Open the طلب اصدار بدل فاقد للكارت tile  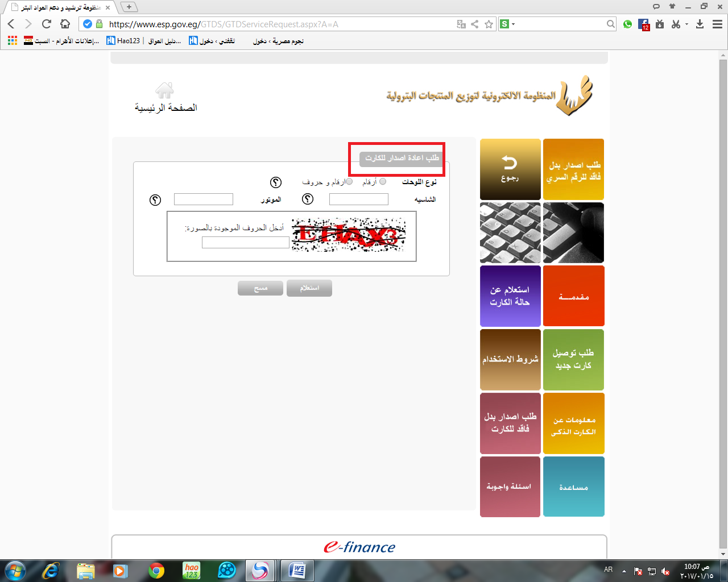pos(510,423)
